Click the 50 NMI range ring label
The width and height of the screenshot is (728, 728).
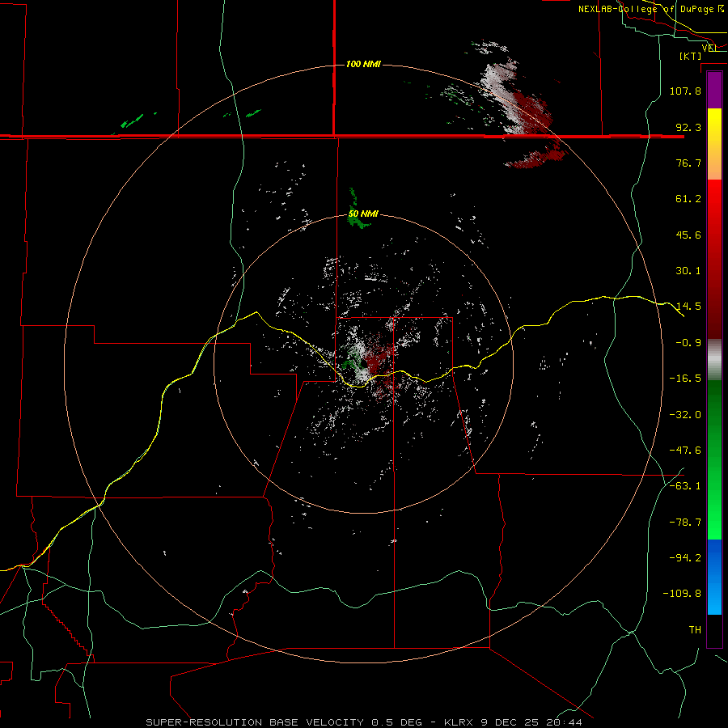coord(363,214)
